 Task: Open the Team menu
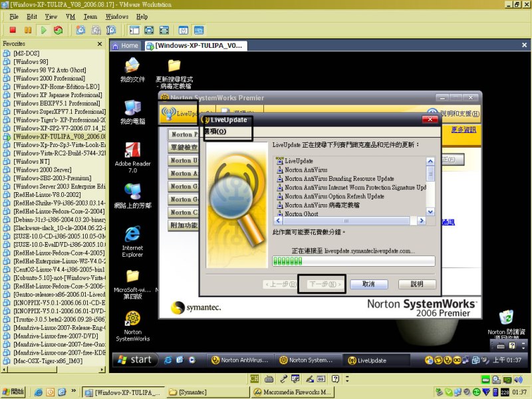point(90,16)
